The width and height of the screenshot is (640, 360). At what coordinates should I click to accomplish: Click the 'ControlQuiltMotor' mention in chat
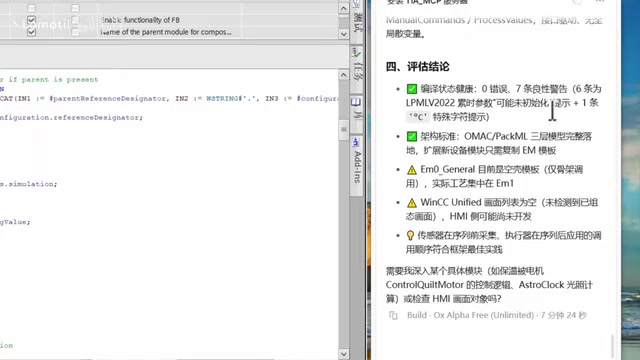(424, 285)
